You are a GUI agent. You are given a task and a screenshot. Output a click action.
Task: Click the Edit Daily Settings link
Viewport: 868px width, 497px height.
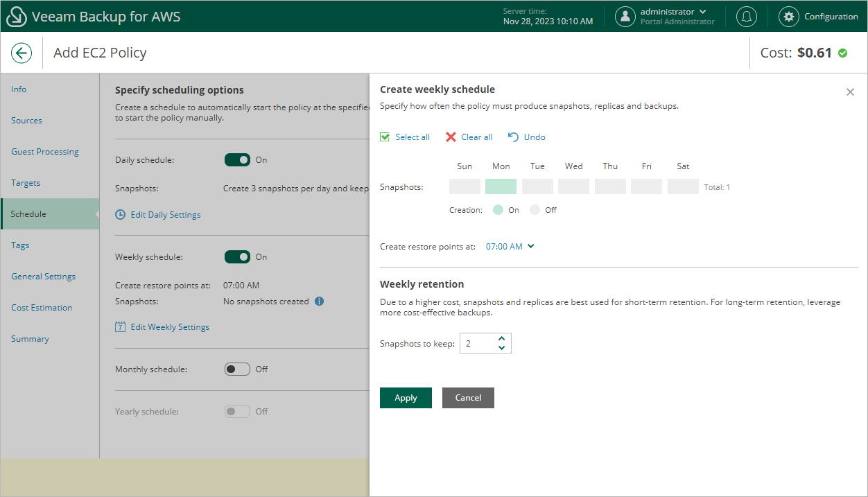coord(166,215)
